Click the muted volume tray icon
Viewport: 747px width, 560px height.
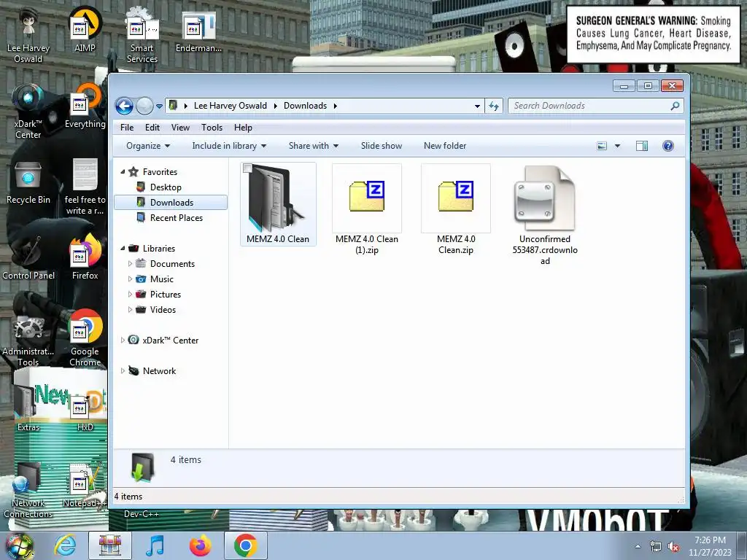tap(673, 547)
